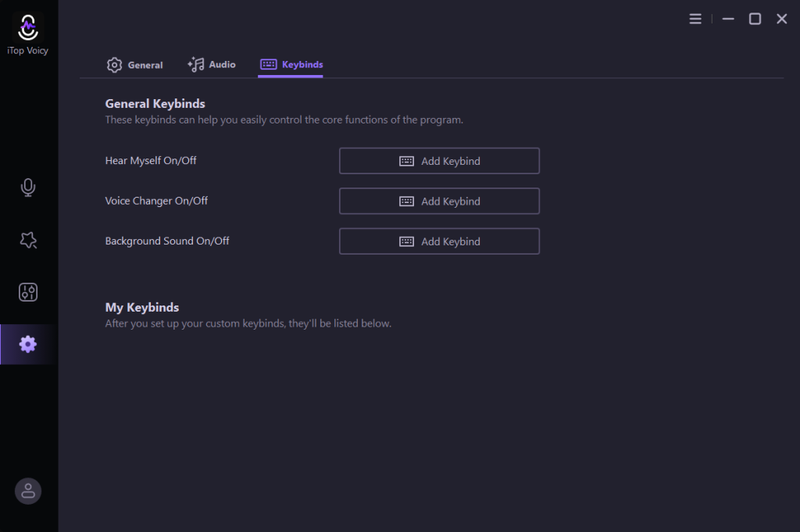Image resolution: width=800 pixels, height=532 pixels.
Task: Click the iTop Voicy logo icon
Action: click(x=28, y=27)
